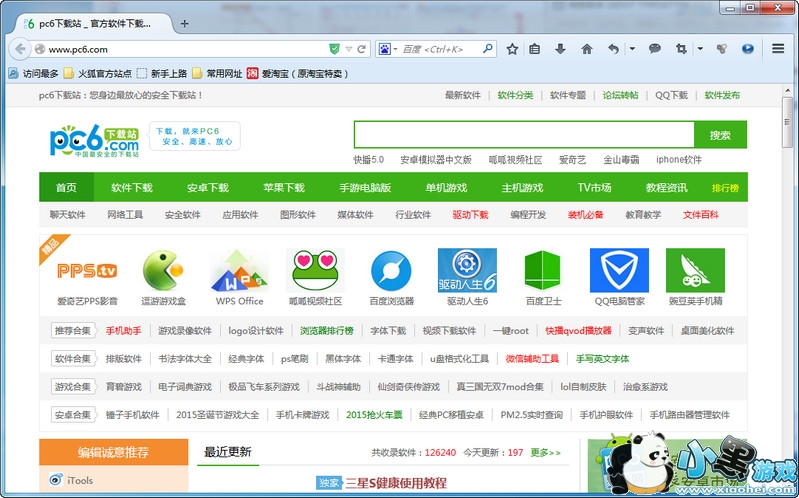Open downloads arrow icon
This screenshot has width=799, height=498.
coord(560,49)
